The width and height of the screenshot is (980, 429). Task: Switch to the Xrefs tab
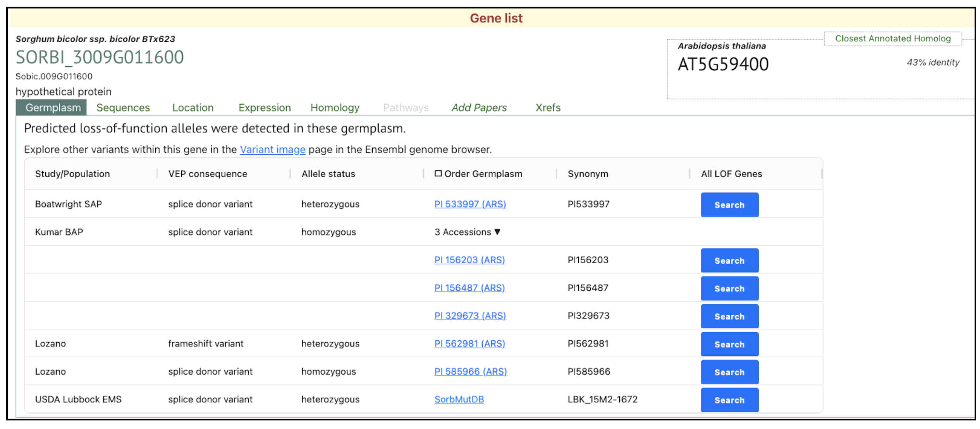(548, 108)
